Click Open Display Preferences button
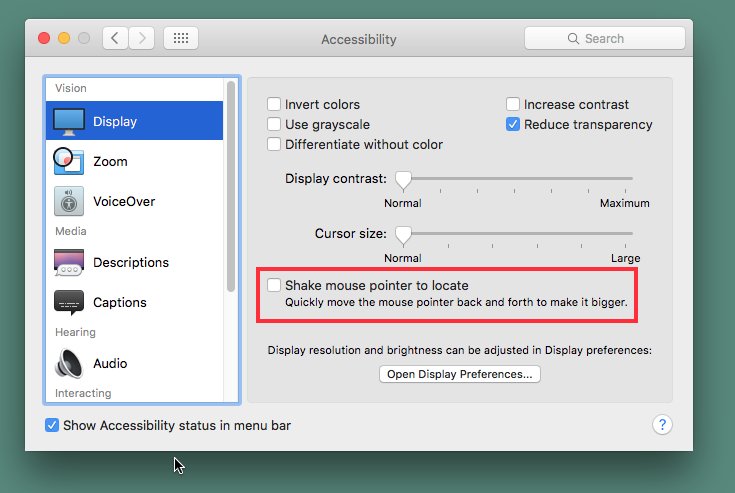 (460, 374)
